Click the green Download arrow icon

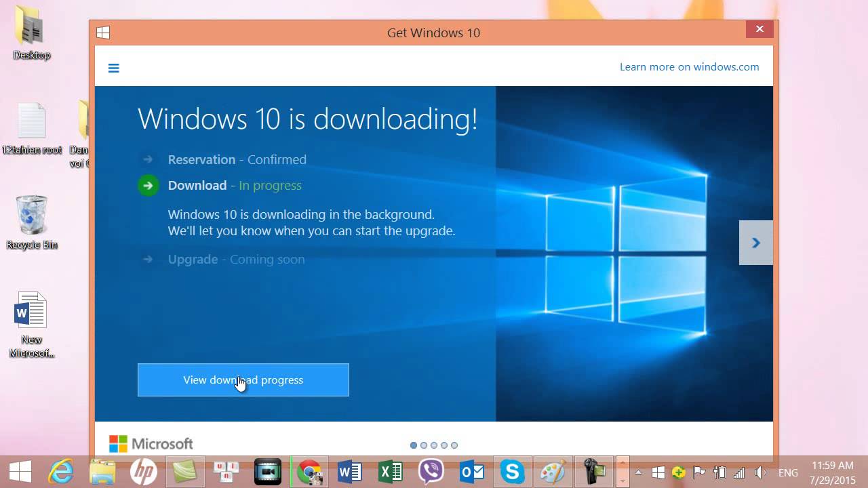point(148,185)
